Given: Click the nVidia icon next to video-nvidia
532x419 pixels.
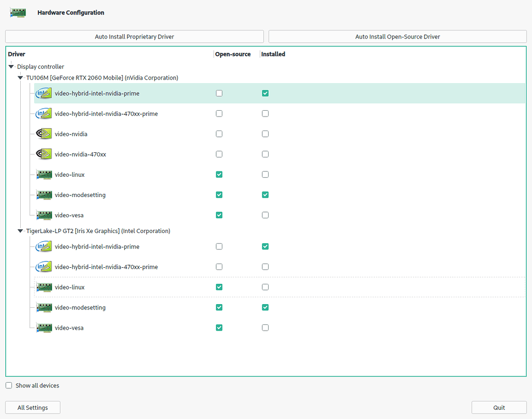Looking at the screenshot, I should click(44, 134).
